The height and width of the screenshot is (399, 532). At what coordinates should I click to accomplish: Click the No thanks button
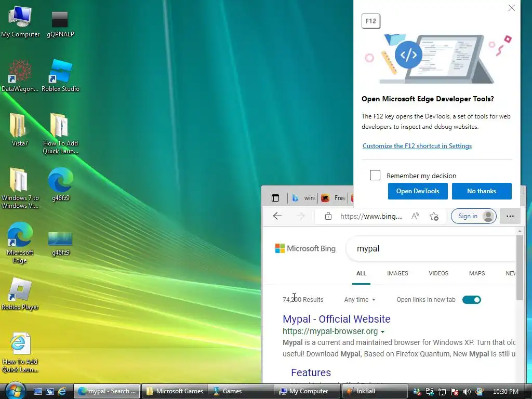pyautogui.click(x=482, y=191)
